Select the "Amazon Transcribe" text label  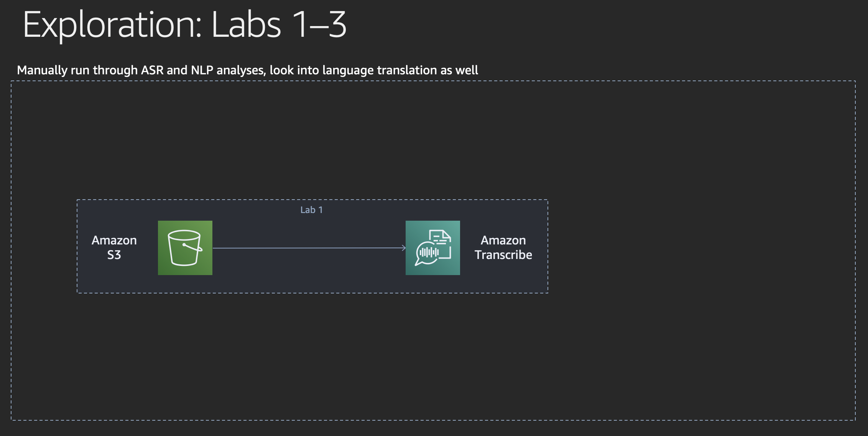[503, 248]
